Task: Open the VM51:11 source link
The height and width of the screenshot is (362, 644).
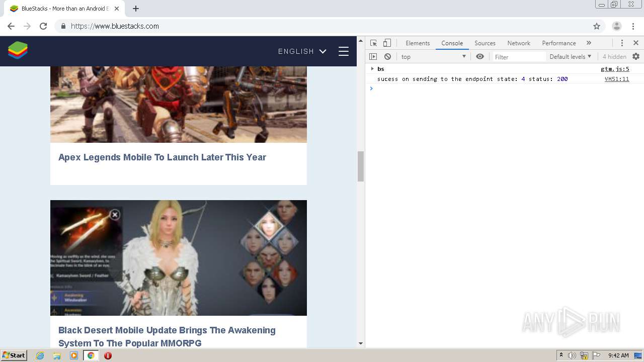Action: tap(617, 79)
